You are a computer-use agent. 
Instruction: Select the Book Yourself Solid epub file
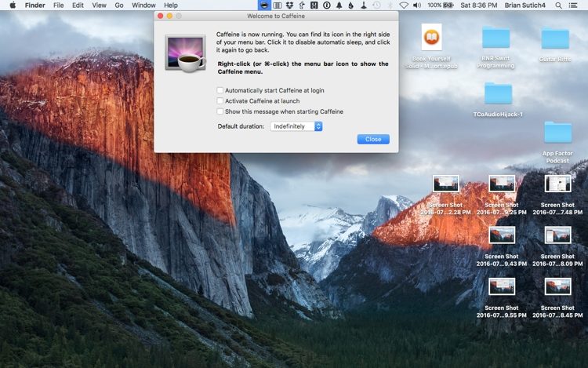click(432, 37)
